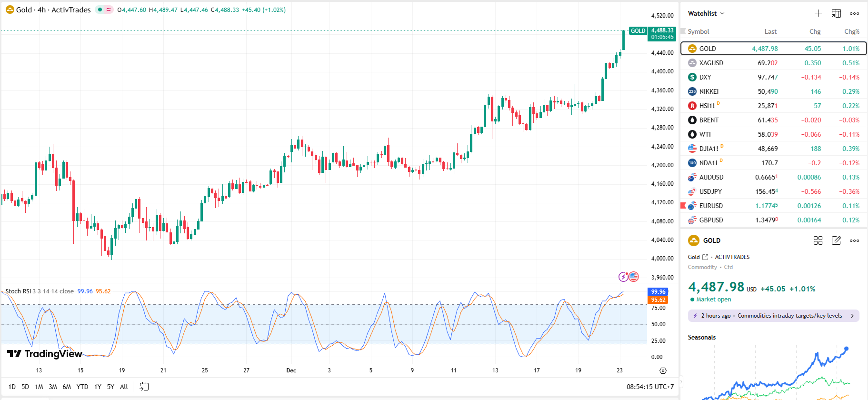The image size is (868, 400).
Task: Collapse the right side panel handle
Action: tap(680, 381)
